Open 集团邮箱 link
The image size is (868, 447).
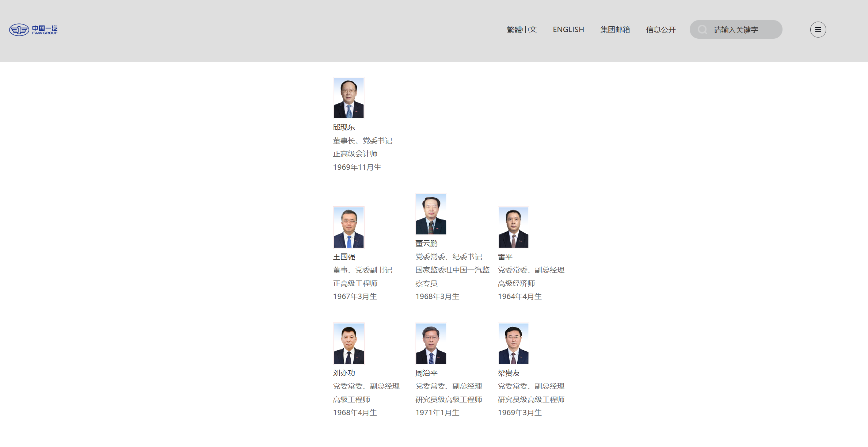tap(615, 30)
